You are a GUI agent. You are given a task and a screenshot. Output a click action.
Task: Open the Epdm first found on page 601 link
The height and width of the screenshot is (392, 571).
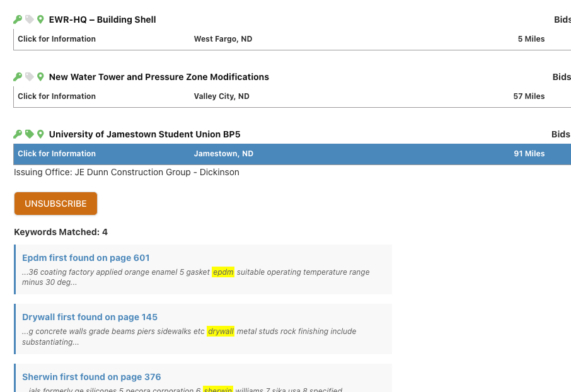[x=86, y=258]
